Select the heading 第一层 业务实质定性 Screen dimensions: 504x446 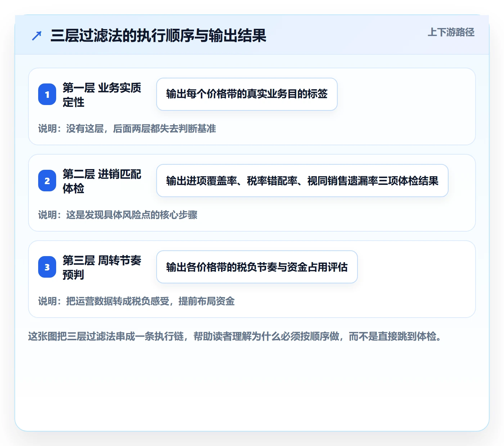[102, 95]
